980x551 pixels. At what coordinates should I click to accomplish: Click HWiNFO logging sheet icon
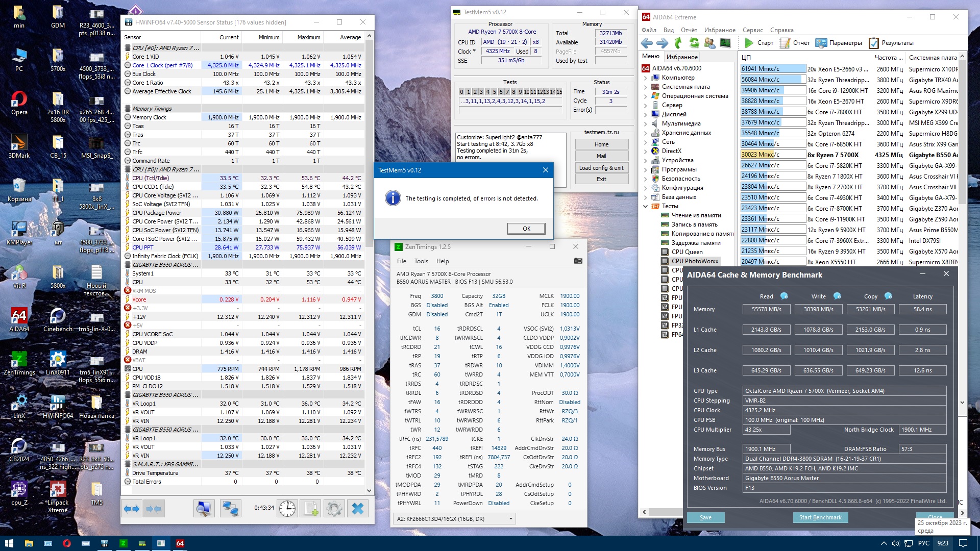311,509
